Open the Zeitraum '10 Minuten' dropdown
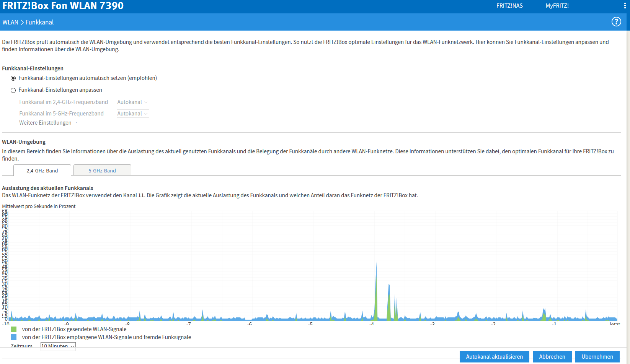630x364 pixels. [x=58, y=346]
